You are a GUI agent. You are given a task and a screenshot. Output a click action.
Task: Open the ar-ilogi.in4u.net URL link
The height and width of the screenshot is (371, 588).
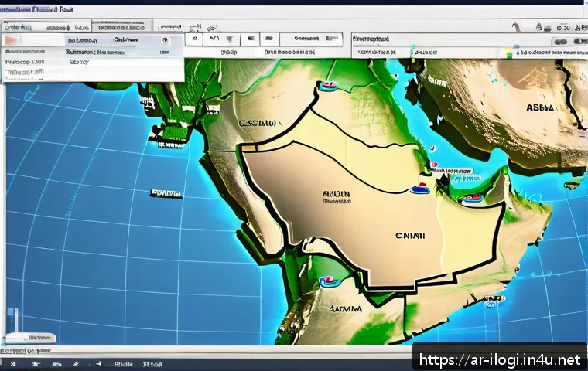point(499,359)
